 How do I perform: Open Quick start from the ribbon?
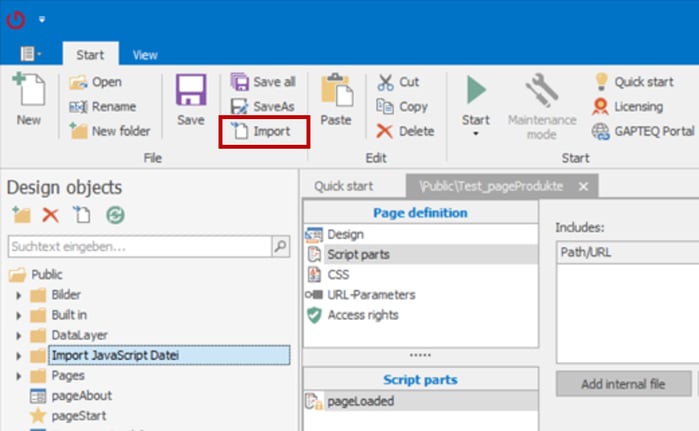pos(634,82)
